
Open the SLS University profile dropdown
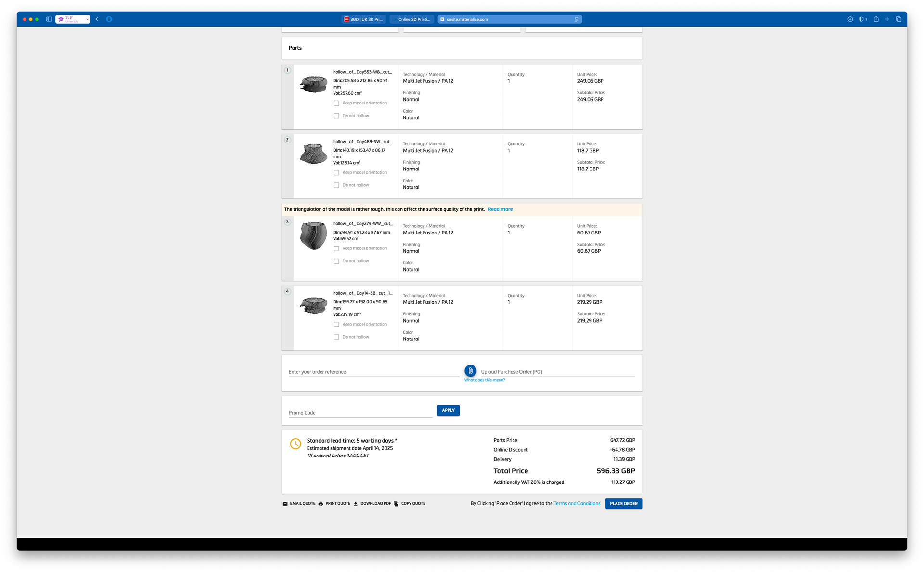pos(73,19)
